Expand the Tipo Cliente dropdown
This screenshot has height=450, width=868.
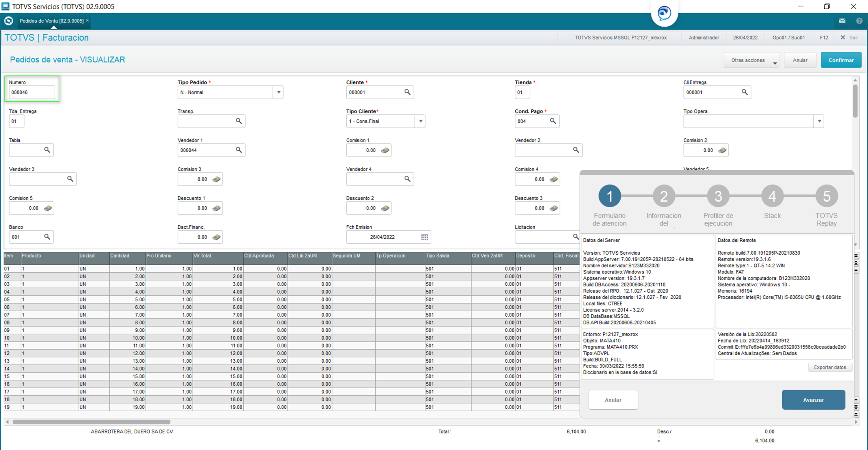click(420, 121)
